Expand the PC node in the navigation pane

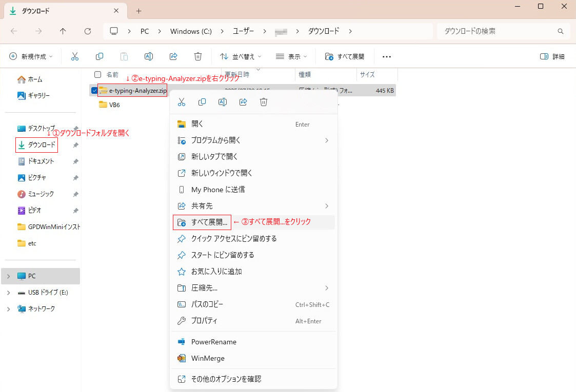tap(8, 276)
